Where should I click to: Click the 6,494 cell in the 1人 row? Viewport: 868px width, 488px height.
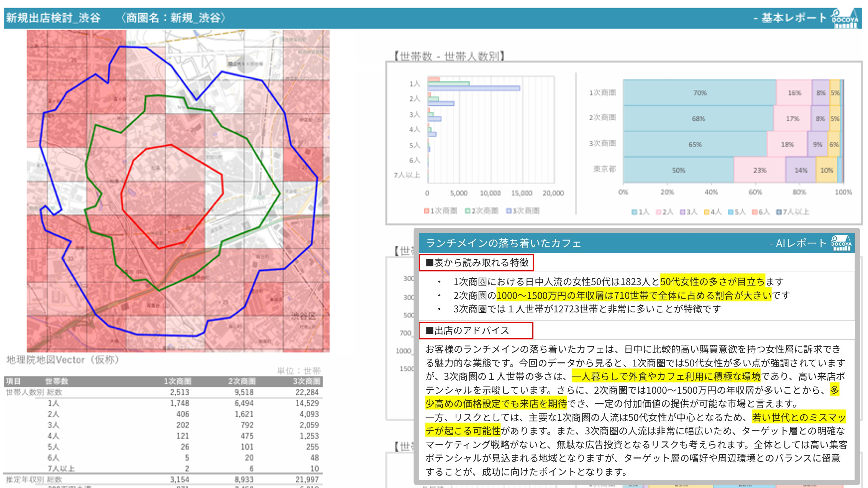coord(244,403)
